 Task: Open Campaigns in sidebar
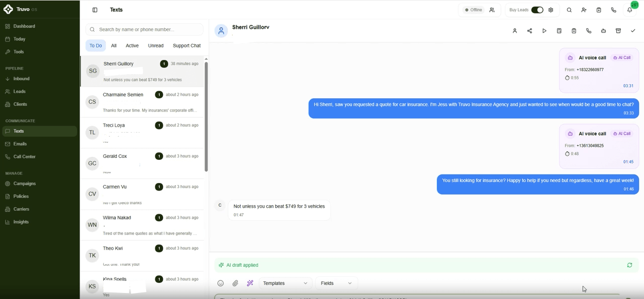point(39,184)
